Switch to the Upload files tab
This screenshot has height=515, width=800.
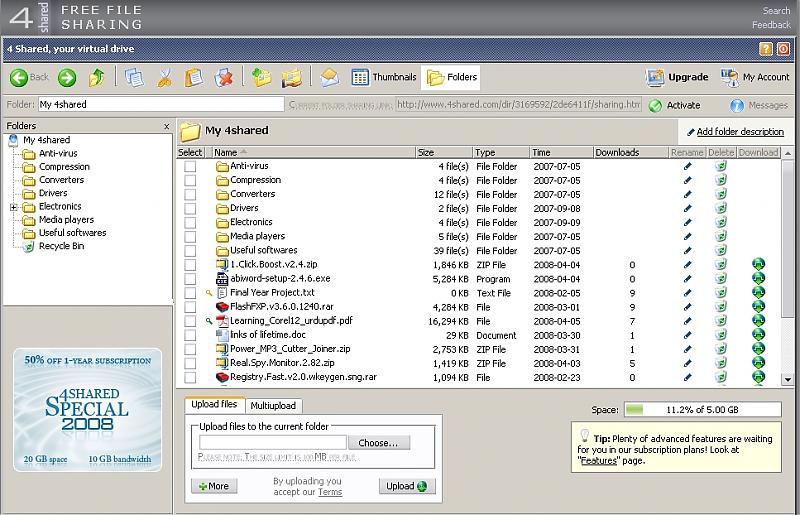214,404
